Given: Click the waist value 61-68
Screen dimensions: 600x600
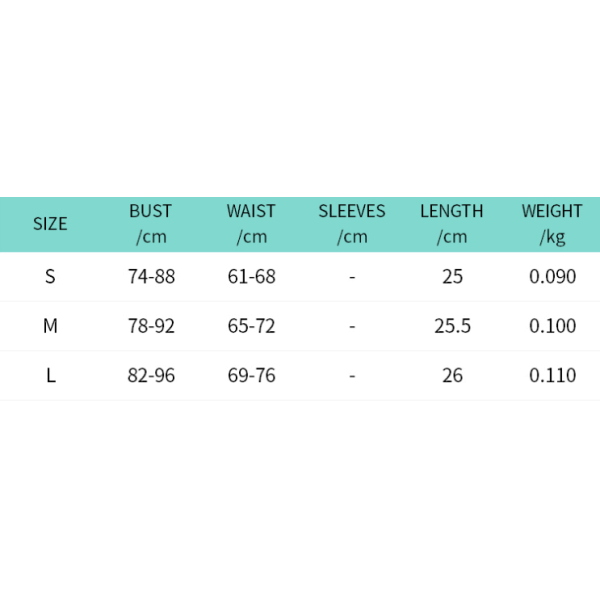Looking at the screenshot, I should pyautogui.click(x=251, y=276).
